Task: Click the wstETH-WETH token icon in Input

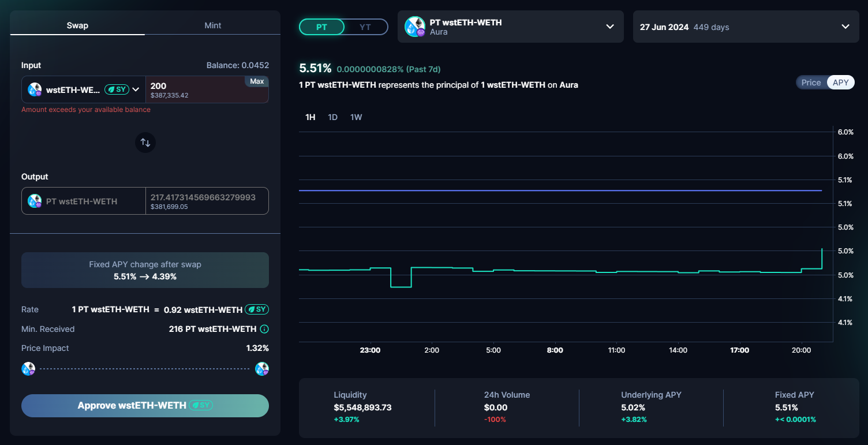Action: point(35,89)
